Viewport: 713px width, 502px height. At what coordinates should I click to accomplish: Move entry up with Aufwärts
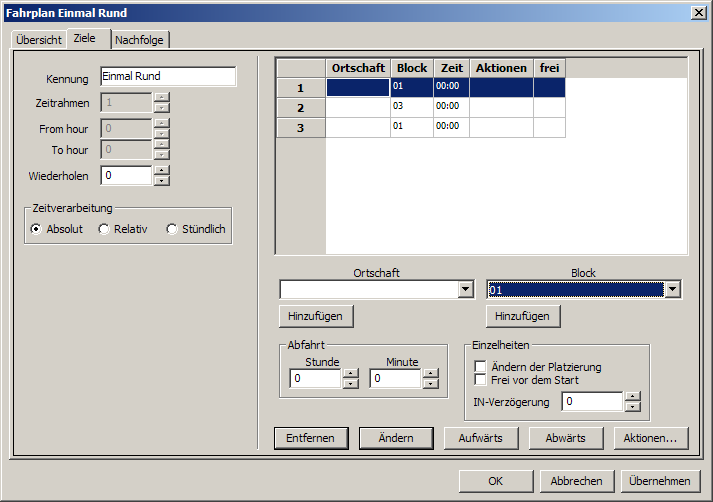[480, 438]
